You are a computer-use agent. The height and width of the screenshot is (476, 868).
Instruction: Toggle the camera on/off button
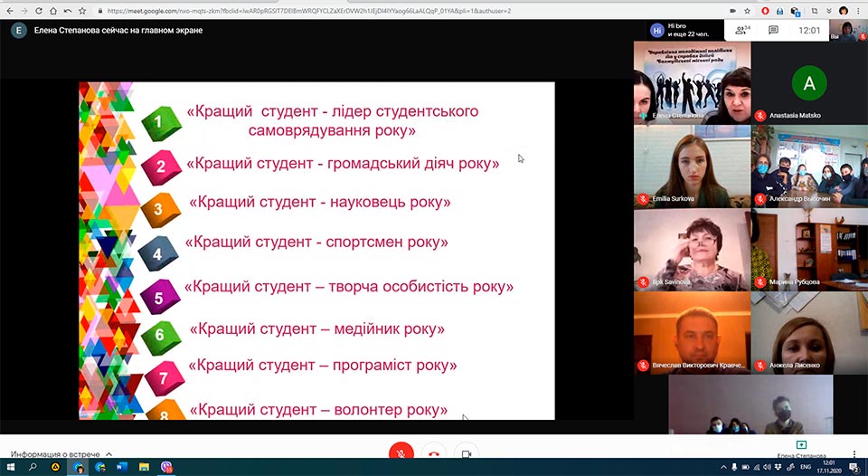click(x=467, y=452)
